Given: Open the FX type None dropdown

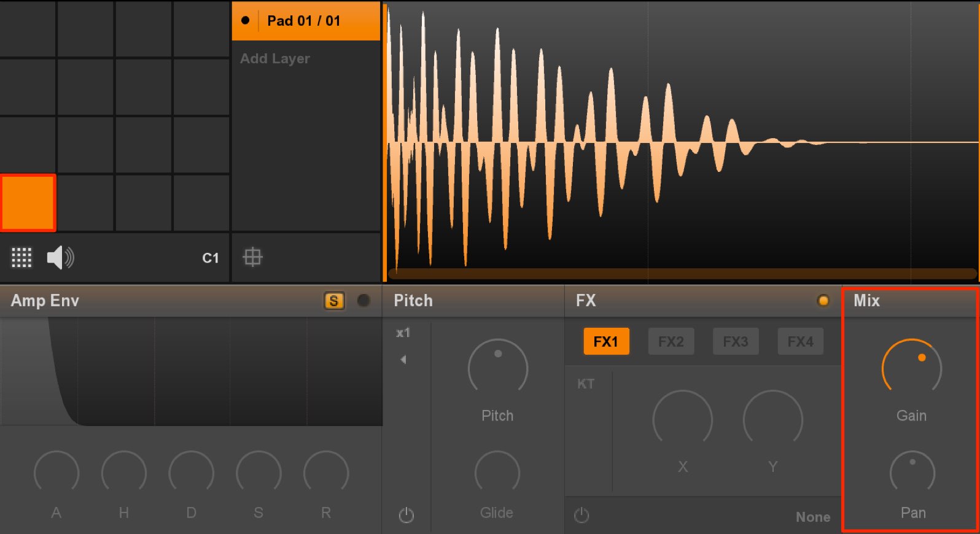Looking at the screenshot, I should tap(813, 517).
